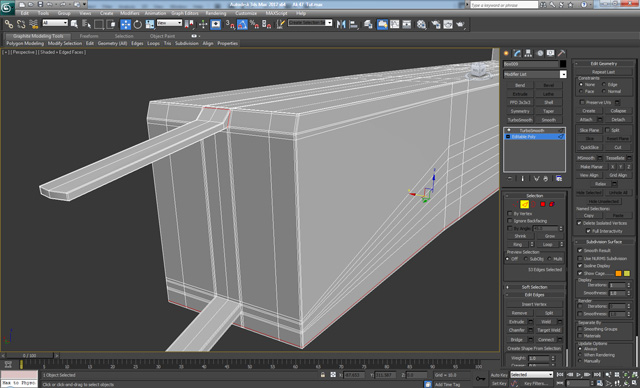640x388 pixels.
Task: Collapse the Edit Geometry rollout
Action: (x=604, y=64)
